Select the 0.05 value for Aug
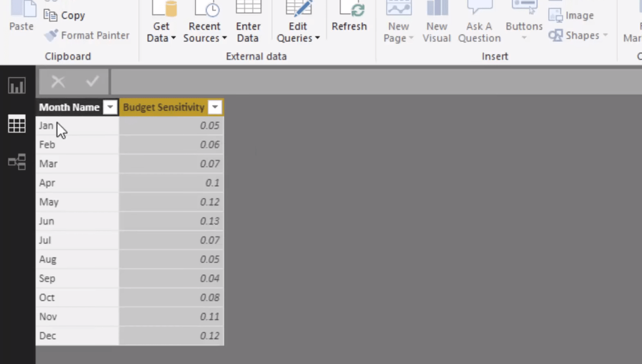The height and width of the screenshot is (364, 642). pyautogui.click(x=171, y=260)
